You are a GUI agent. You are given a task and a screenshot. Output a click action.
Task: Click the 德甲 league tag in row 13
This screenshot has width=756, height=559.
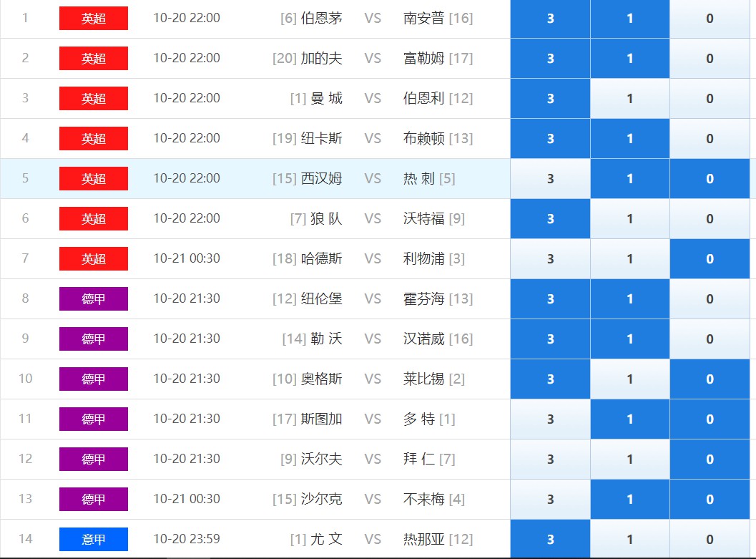[94, 499]
